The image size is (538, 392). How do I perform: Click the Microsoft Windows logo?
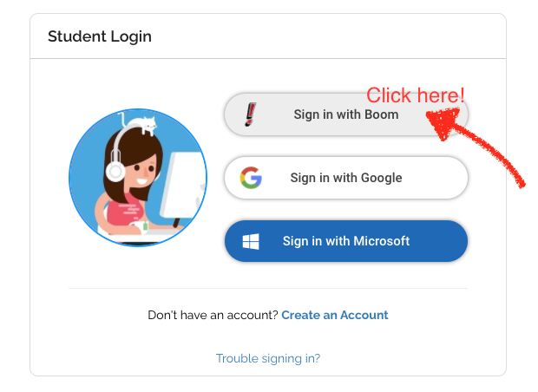click(x=251, y=241)
